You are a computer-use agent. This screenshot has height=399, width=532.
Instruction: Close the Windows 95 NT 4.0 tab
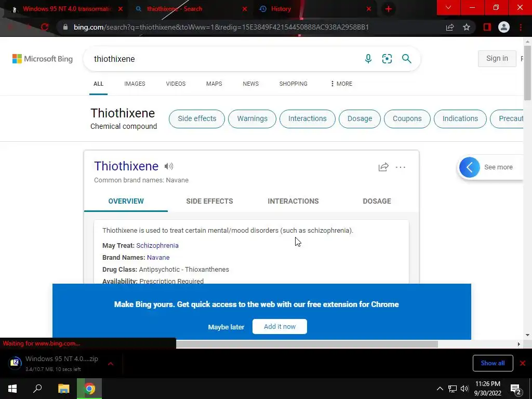click(121, 9)
